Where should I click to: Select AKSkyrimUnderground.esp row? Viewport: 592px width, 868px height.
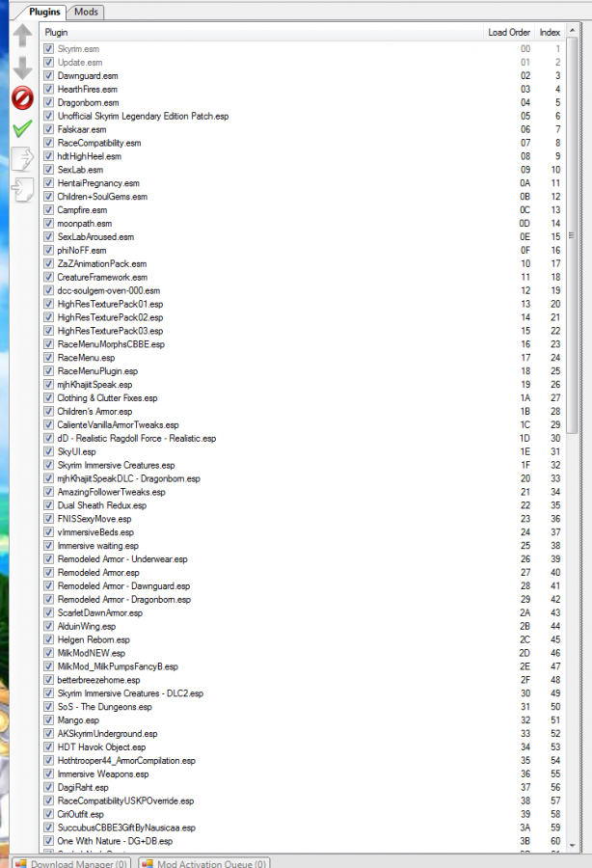pyautogui.click(x=303, y=734)
